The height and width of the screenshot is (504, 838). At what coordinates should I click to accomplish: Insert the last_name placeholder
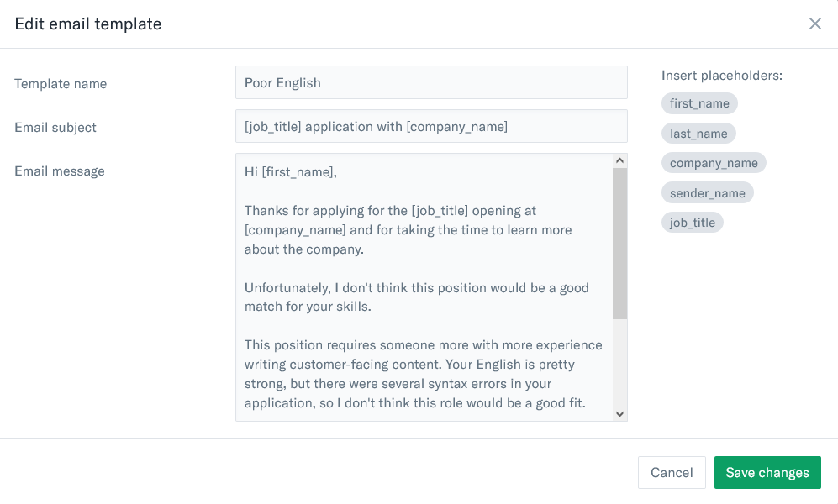click(698, 134)
